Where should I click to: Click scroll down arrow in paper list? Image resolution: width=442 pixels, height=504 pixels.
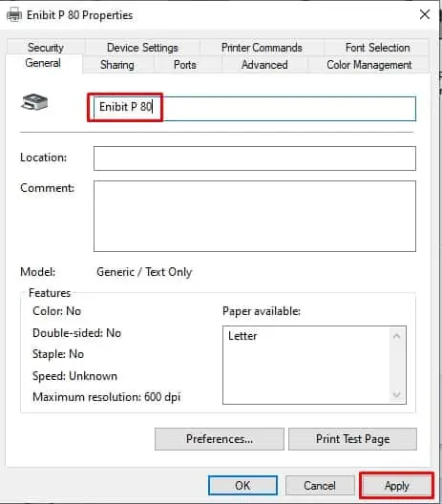(397, 394)
